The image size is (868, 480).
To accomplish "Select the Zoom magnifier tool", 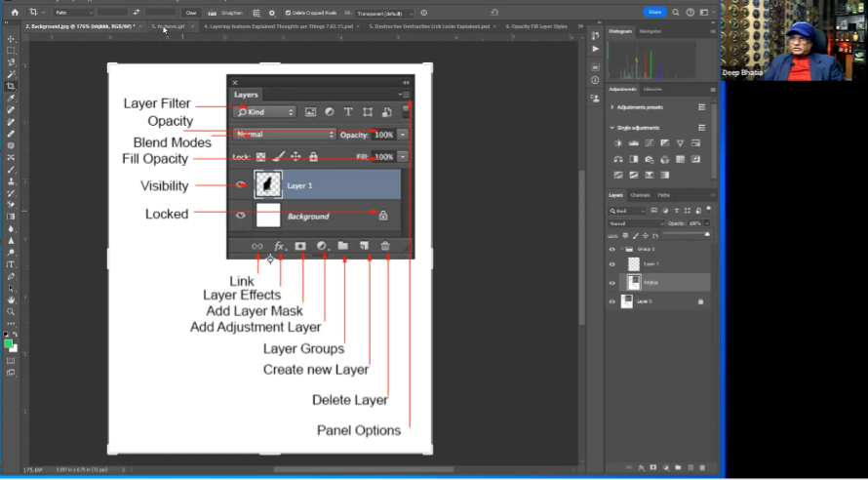I will (11, 312).
